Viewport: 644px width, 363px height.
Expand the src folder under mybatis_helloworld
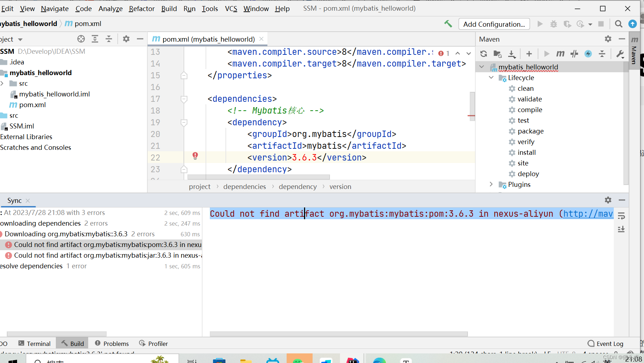[2, 83]
